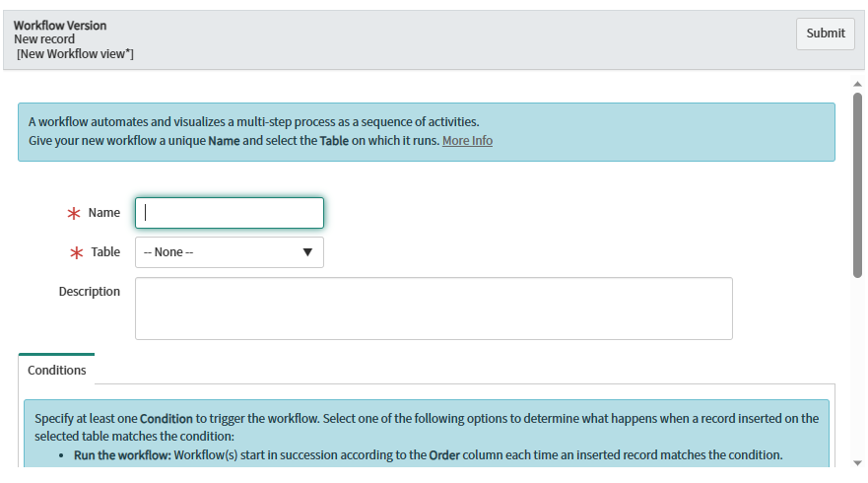This screenshot has height=483, width=868.
Task: Click the Submit button
Action: pyautogui.click(x=825, y=34)
